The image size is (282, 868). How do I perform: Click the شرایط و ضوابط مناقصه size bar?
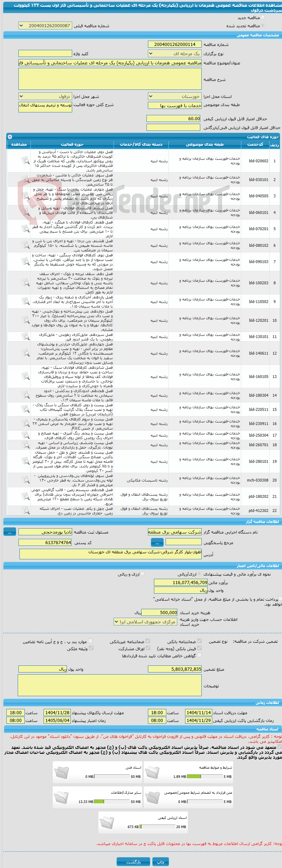coord(205,776)
